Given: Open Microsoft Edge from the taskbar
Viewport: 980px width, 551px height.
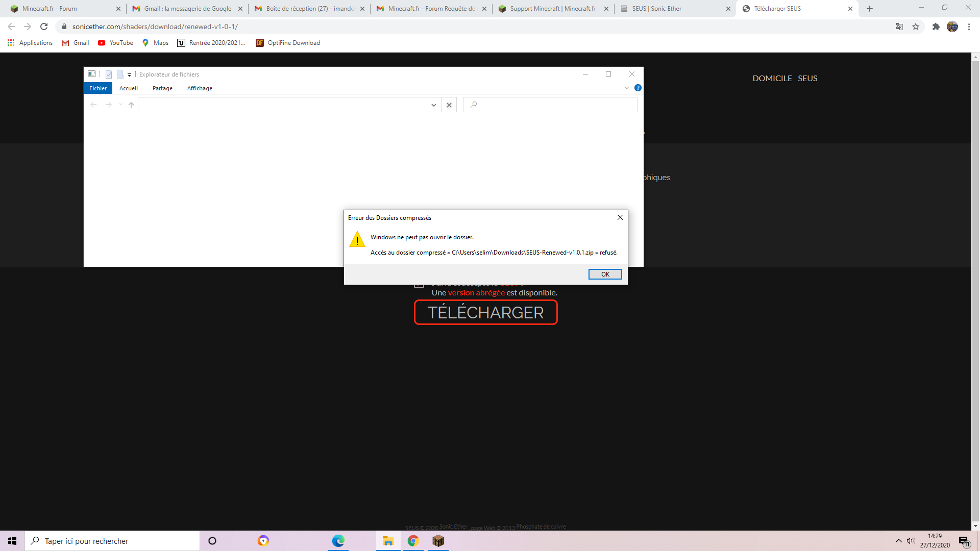Looking at the screenshot, I should coord(338,541).
